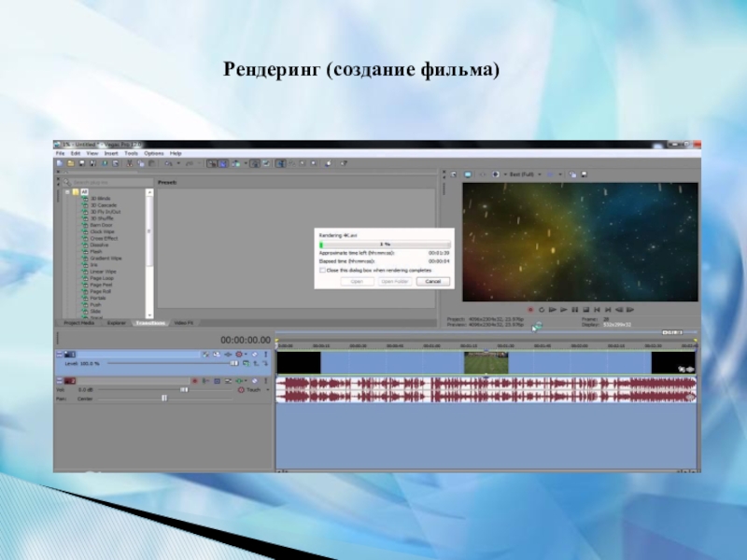Cancel the rendering in progress
The image size is (747, 560).
(x=433, y=281)
